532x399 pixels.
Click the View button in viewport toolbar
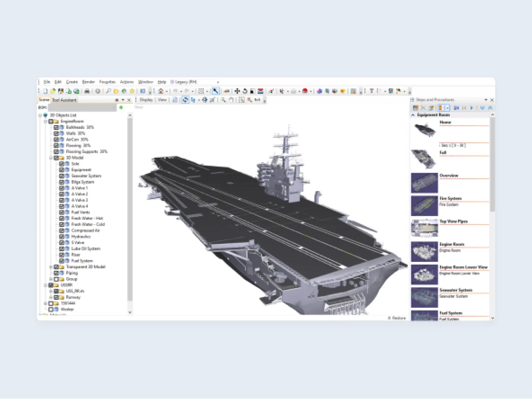[x=162, y=100]
